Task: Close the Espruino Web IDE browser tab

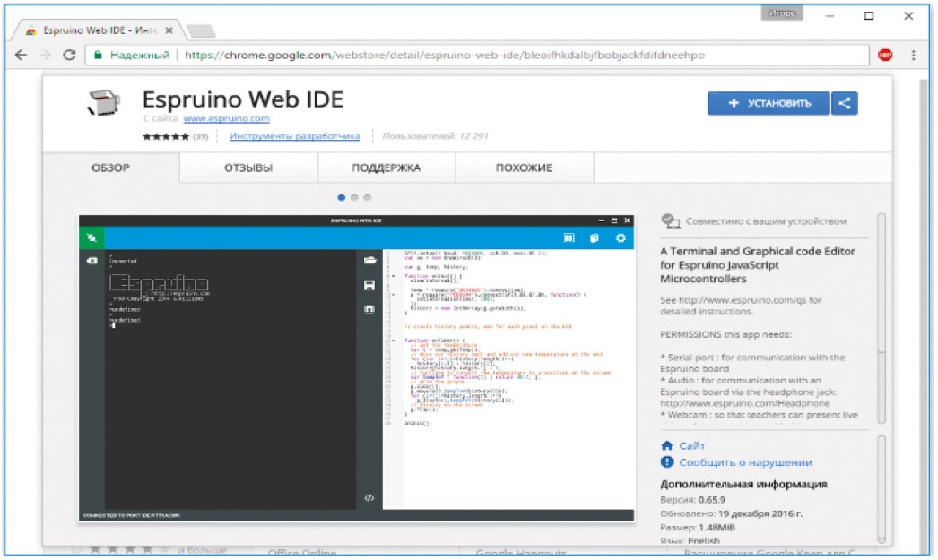Action: tap(169, 30)
